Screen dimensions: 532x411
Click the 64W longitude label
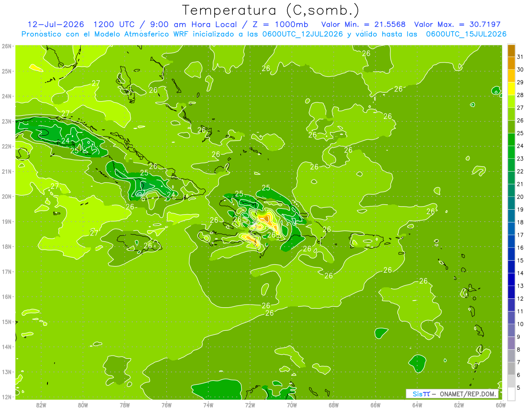[417, 405]
